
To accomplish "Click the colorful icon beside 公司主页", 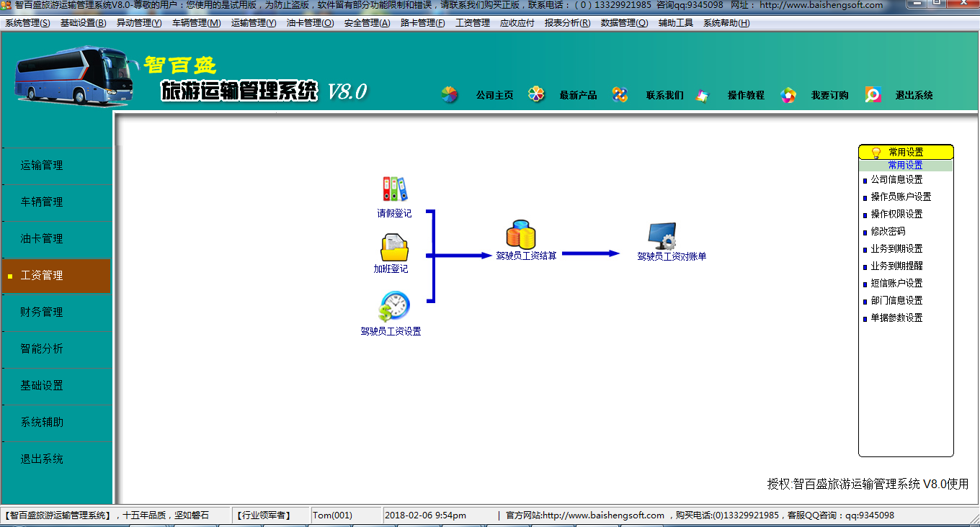I will (x=450, y=95).
